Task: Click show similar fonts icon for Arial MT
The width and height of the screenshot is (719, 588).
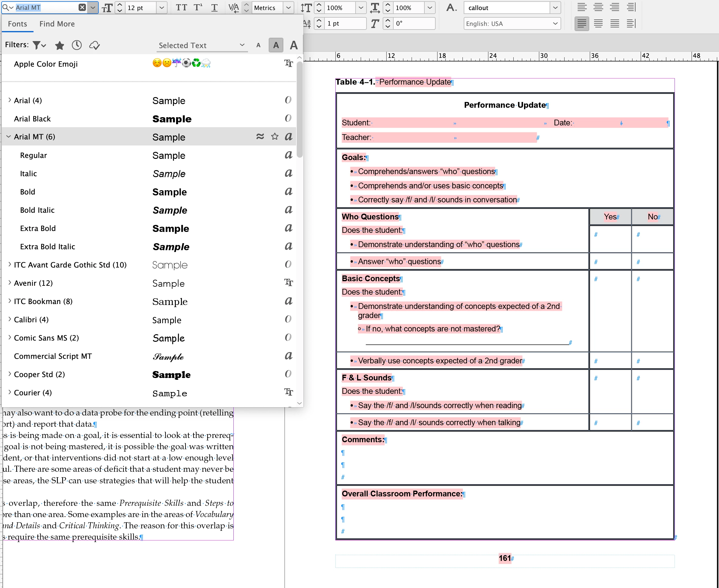Action: coord(260,136)
